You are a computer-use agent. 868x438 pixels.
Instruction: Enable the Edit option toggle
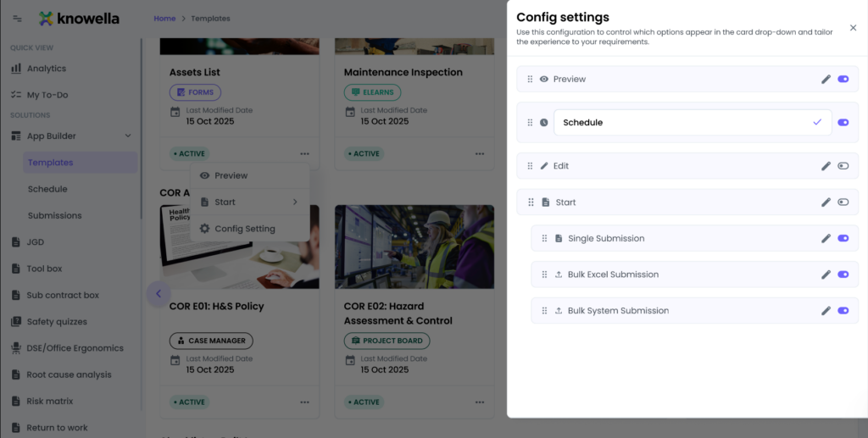coord(843,166)
